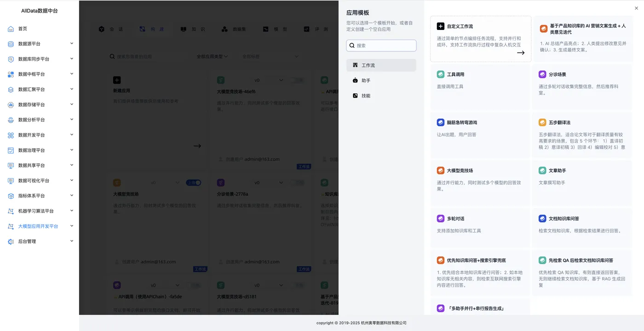Click the green icon of 工具调用 template

(440, 74)
